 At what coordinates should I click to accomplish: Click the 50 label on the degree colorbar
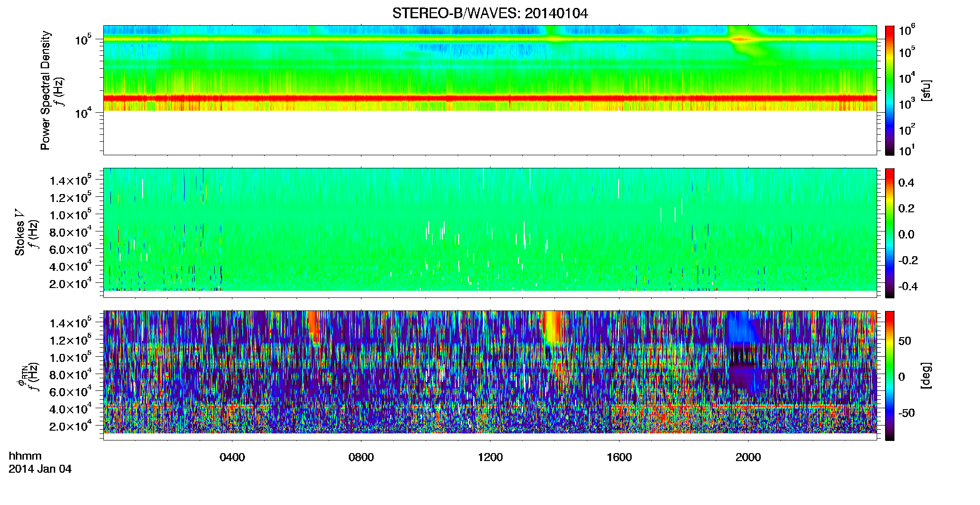(905, 341)
